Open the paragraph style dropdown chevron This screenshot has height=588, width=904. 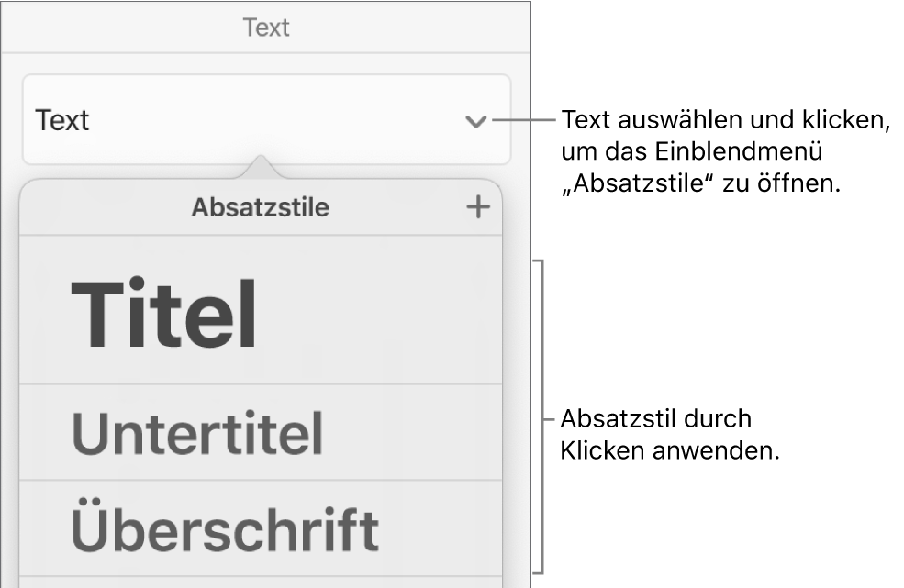click(x=476, y=121)
